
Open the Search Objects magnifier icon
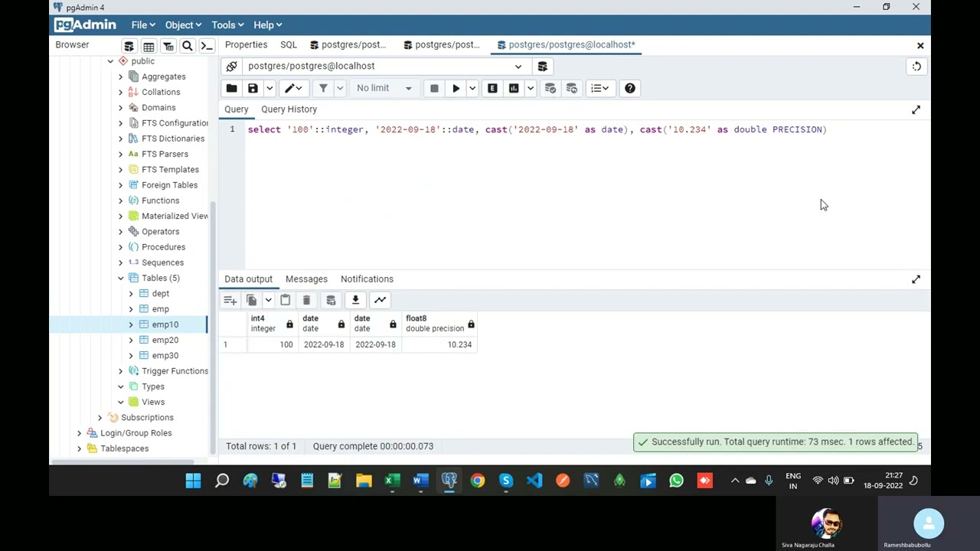pyautogui.click(x=187, y=46)
